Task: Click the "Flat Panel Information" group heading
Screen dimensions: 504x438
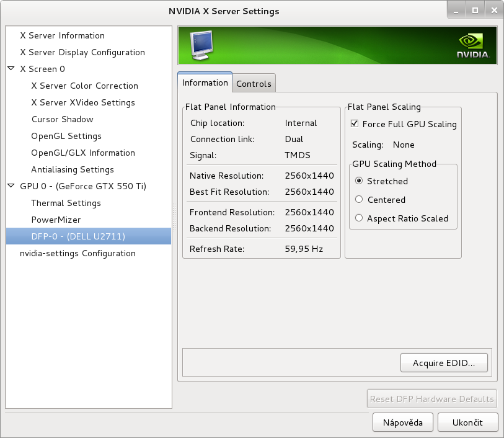Action: (x=230, y=107)
